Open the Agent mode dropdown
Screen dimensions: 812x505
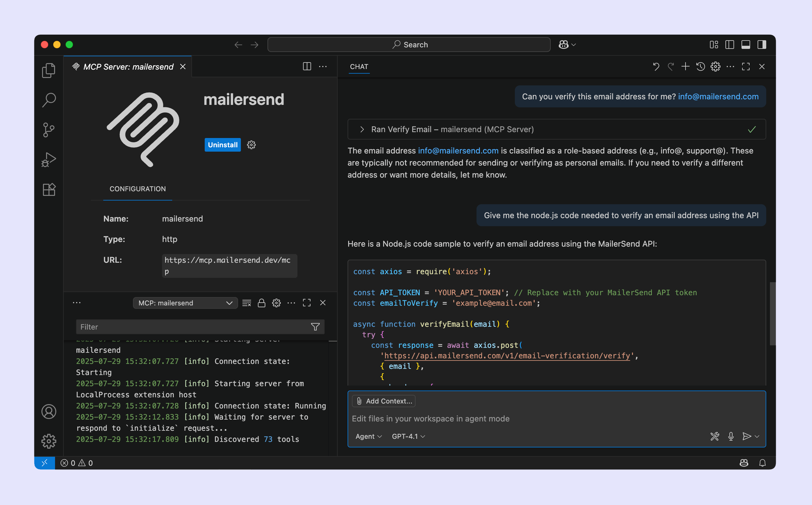pos(369,436)
